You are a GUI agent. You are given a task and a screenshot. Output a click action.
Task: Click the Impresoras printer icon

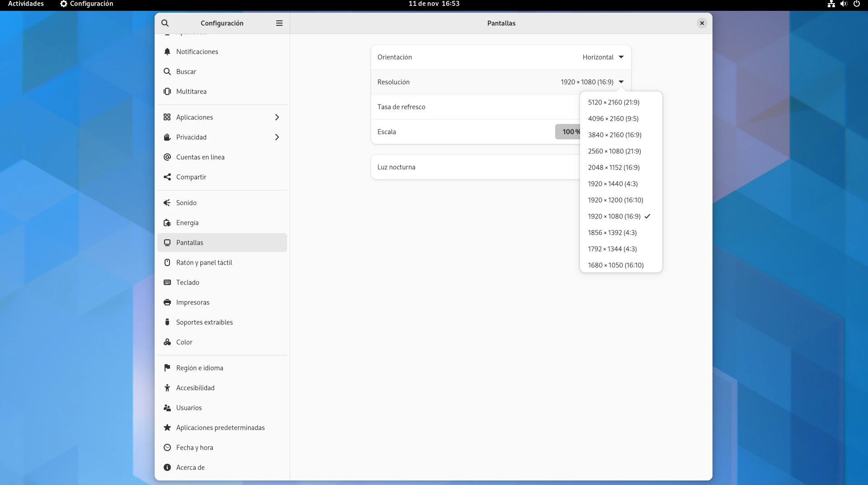click(x=167, y=302)
